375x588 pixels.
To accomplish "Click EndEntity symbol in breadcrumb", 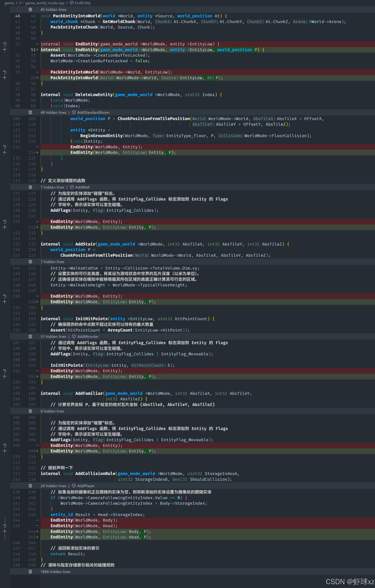I will point(83,3).
